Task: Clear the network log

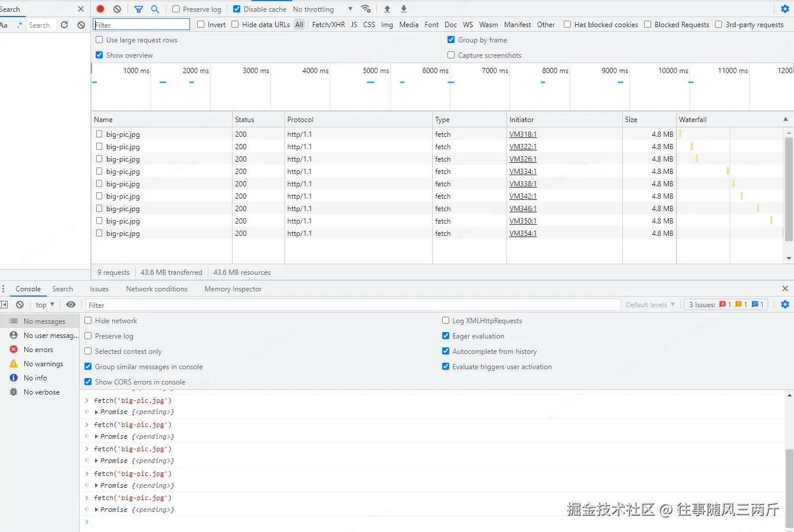Action: (x=117, y=9)
